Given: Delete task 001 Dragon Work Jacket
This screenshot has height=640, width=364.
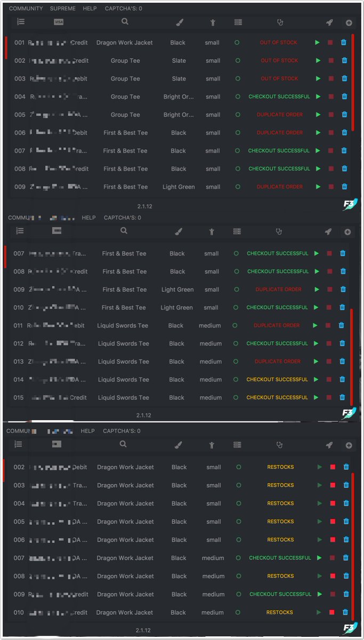Looking at the screenshot, I should pyautogui.click(x=344, y=42).
